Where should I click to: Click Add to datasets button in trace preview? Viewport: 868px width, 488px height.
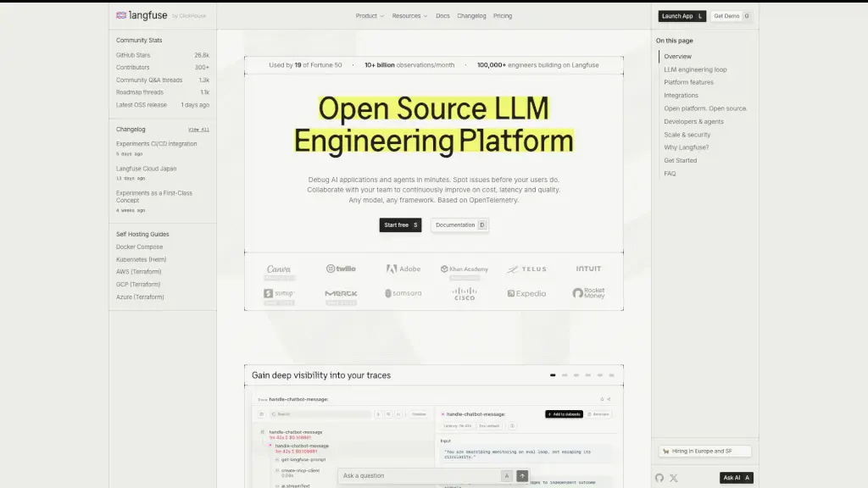click(564, 413)
